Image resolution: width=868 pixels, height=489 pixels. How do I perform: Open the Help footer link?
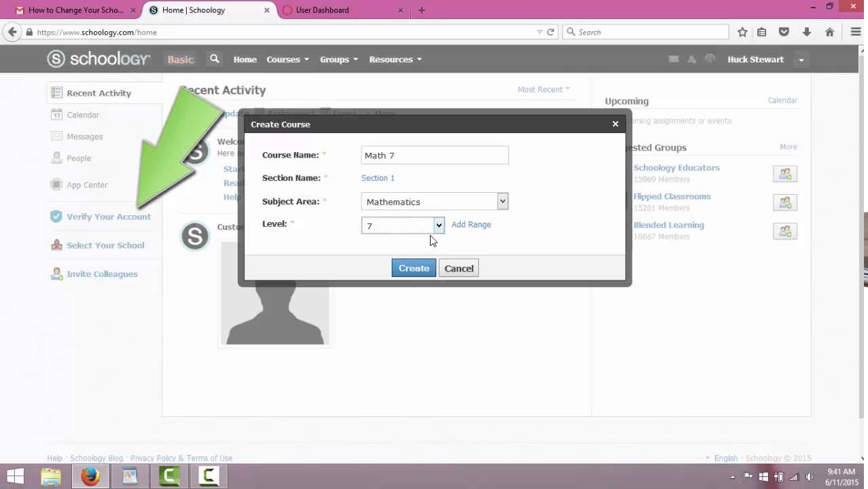pos(54,458)
